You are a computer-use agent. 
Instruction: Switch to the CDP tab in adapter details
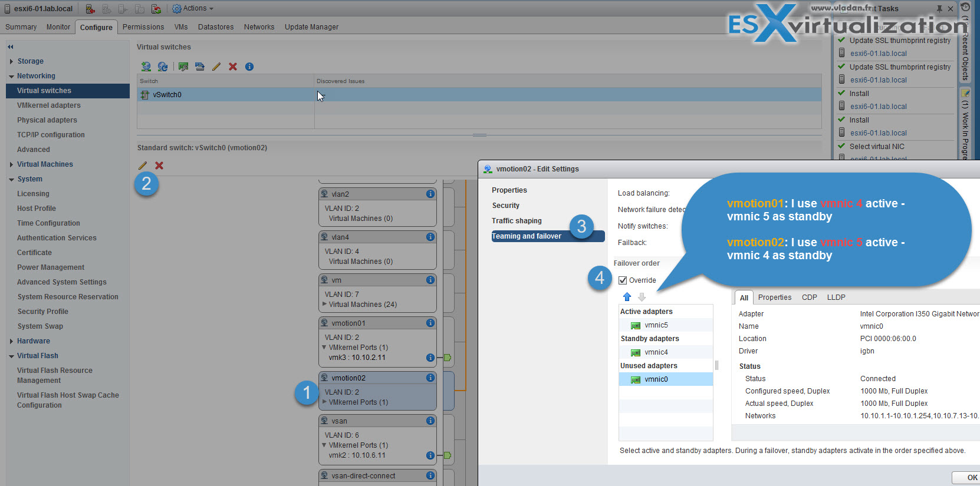click(x=809, y=297)
